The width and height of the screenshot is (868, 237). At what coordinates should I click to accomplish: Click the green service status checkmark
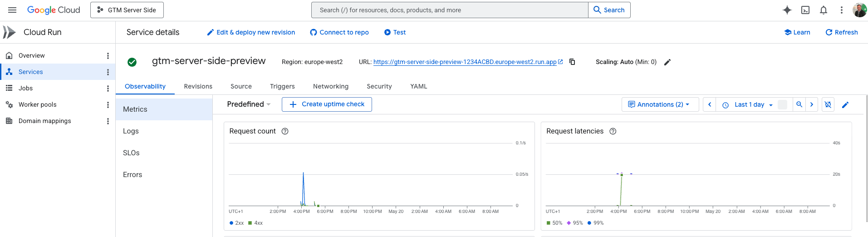tap(132, 62)
